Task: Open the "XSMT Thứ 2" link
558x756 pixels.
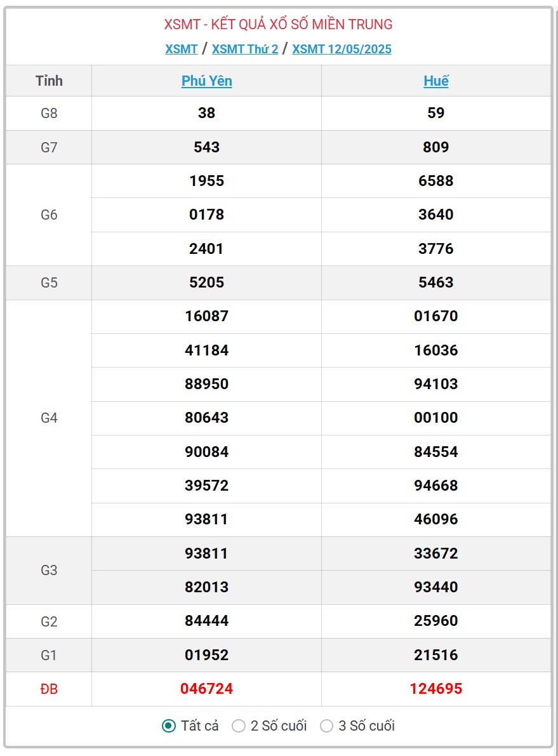Action: click(245, 49)
